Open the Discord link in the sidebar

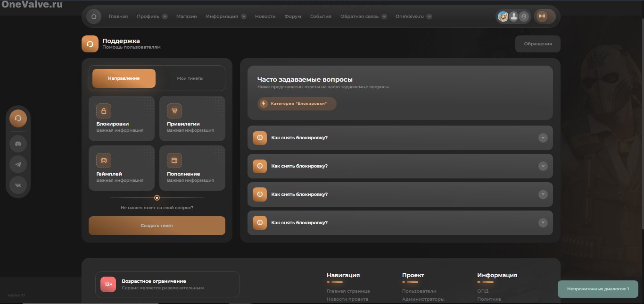18,143
